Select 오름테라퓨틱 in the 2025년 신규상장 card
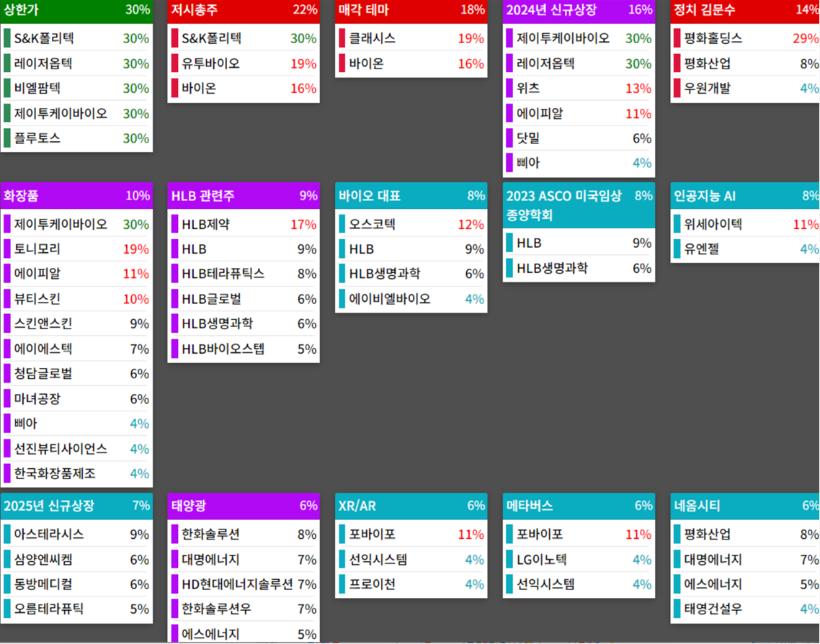This screenshot has height=644, width=820. (x=76, y=609)
